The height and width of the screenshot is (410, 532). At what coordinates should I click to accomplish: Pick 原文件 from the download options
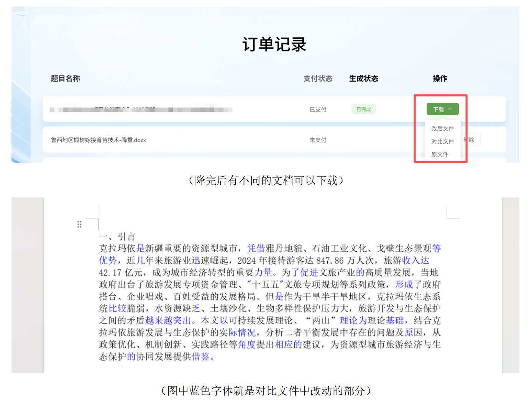coord(440,154)
